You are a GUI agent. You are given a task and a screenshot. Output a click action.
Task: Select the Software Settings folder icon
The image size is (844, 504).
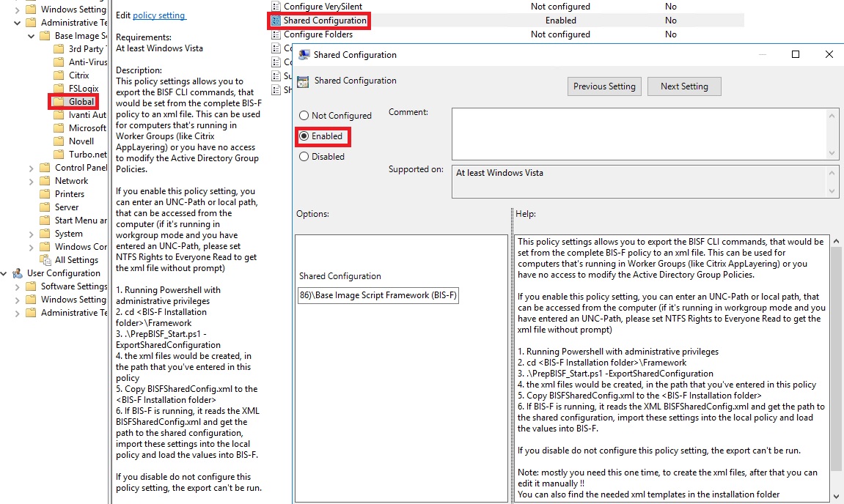tap(32, 286)
